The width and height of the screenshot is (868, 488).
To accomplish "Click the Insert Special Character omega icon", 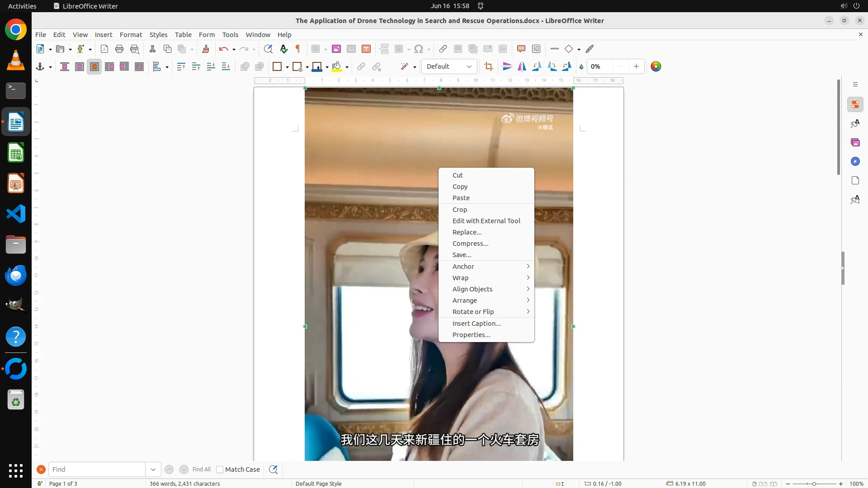I will click(x=419, y=49).
